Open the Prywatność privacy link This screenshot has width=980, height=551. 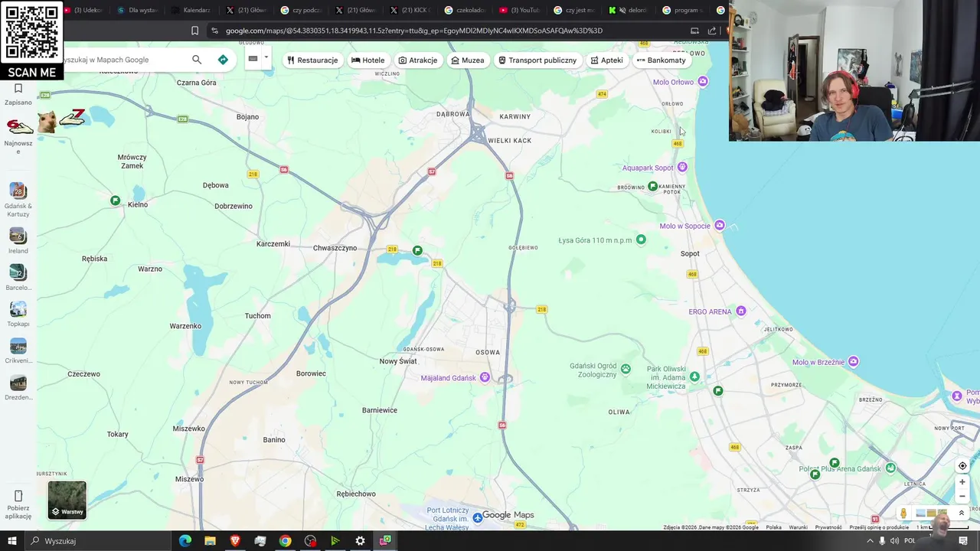tap(828, 527)
